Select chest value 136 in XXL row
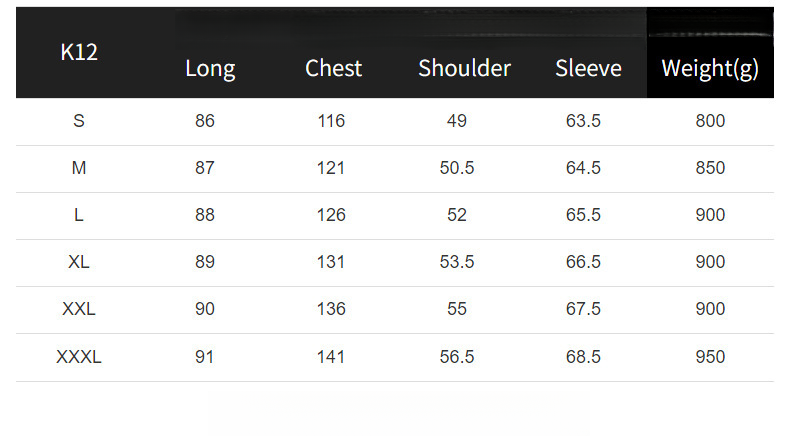This screenshot has height=438, width=790. (x=331, y=309)
